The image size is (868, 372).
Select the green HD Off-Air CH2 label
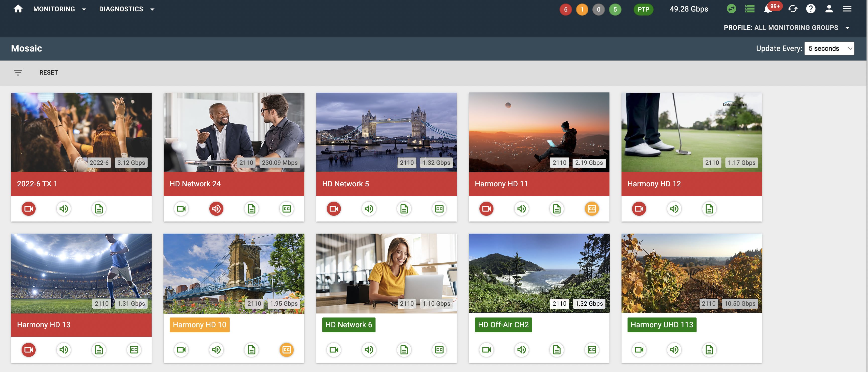click(x=504, y=325)
